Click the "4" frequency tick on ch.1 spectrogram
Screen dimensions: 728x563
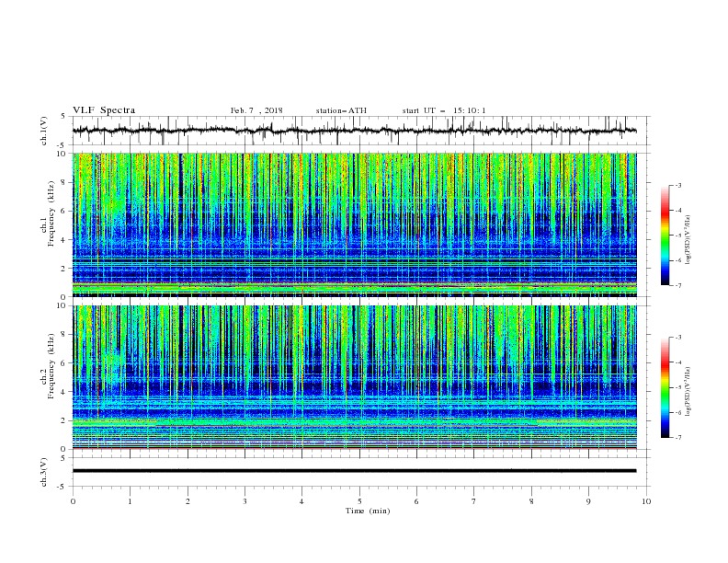64,240
